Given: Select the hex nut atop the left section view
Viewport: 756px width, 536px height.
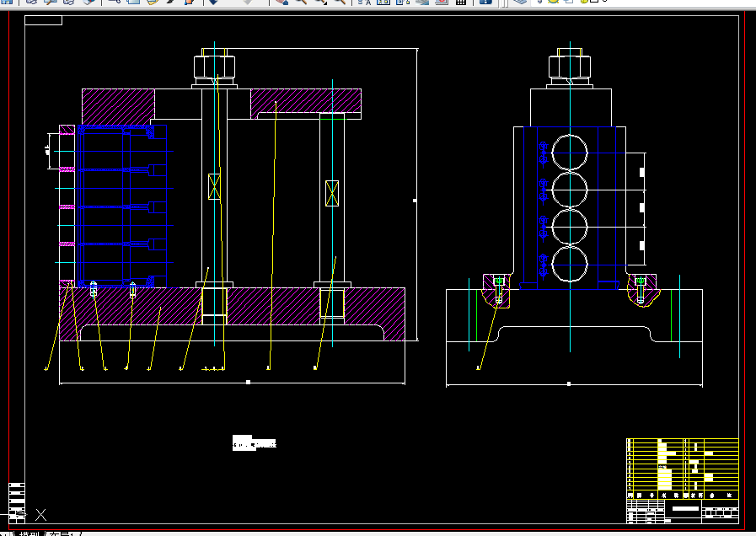Looking at the screenshot, I should [x=215, y=67].
